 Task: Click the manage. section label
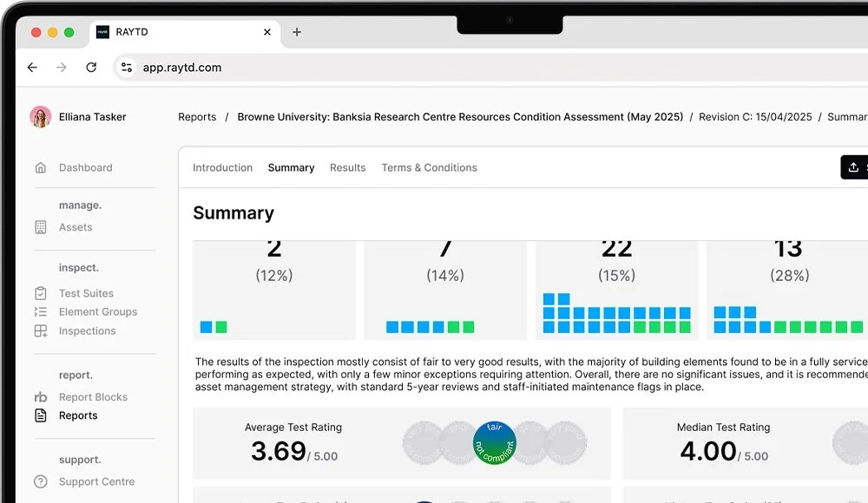80,206
